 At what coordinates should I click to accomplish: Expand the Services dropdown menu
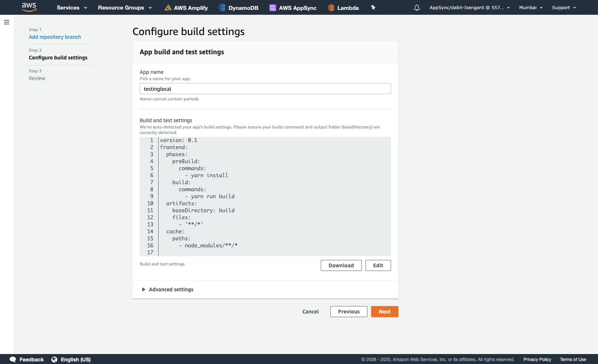[72, 8]
